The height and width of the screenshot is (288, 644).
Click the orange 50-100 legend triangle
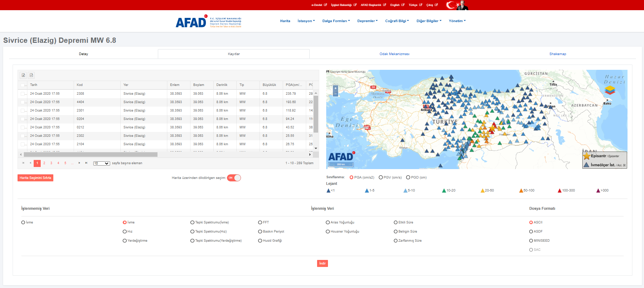click(x=521, y=190)
